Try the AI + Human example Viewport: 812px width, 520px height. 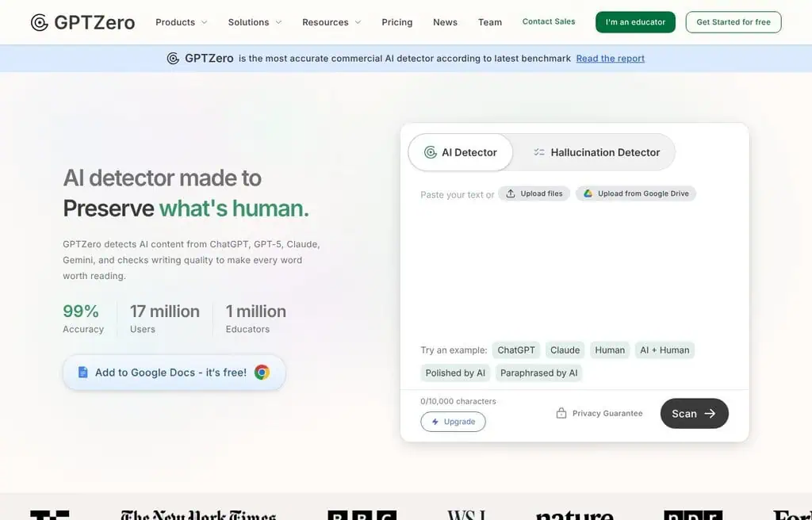pos(665,350)
